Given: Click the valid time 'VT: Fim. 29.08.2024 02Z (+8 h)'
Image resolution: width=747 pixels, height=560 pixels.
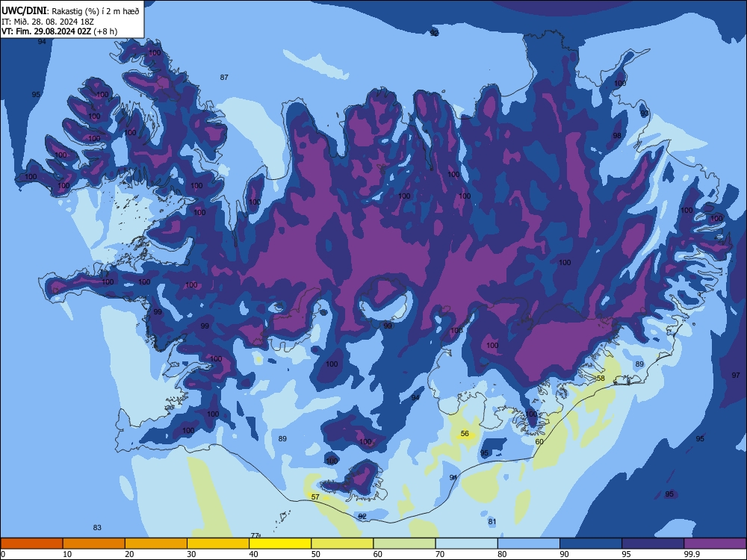Looking at the screenshot, I should click(59, 31).
